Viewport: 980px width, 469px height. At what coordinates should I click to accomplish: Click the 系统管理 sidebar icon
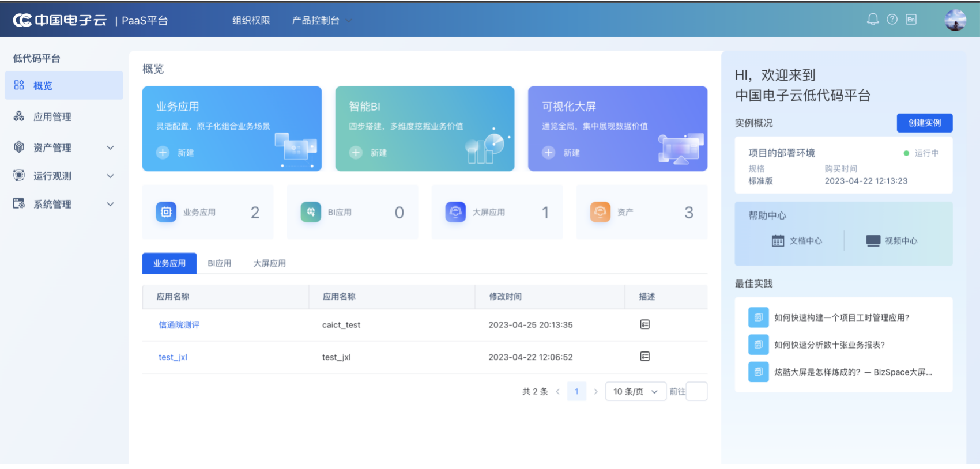point(19,203)
